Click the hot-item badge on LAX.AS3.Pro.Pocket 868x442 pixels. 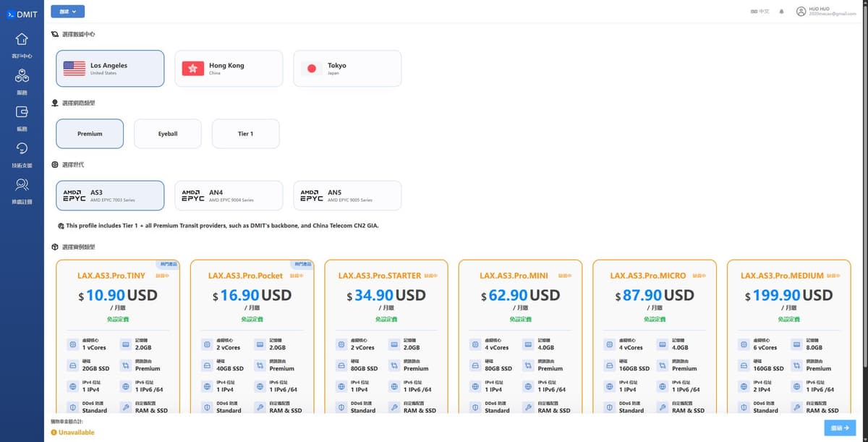pos(303,263)
